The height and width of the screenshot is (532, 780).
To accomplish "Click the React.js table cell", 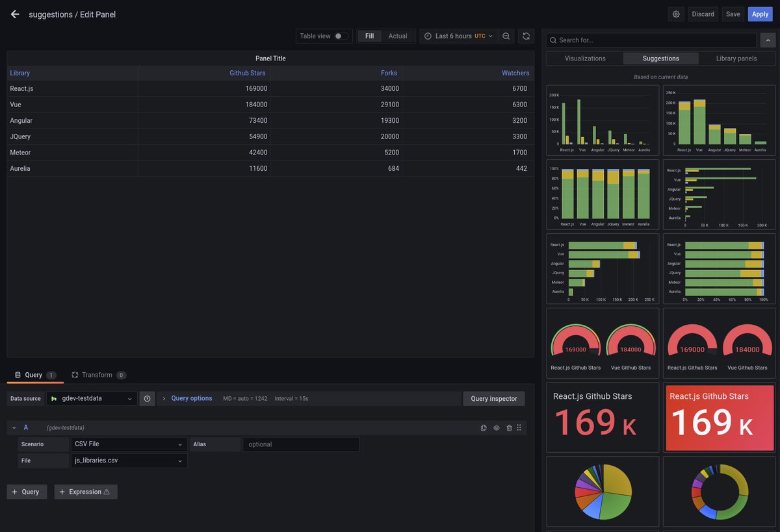I will [x=73, y=88].
